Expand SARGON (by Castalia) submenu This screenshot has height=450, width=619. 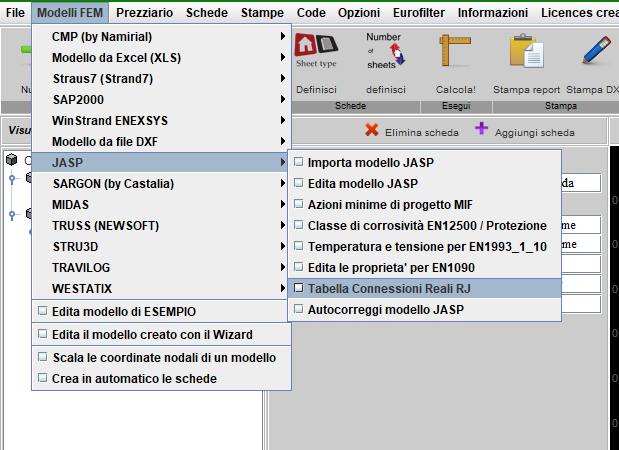point(161,184)
